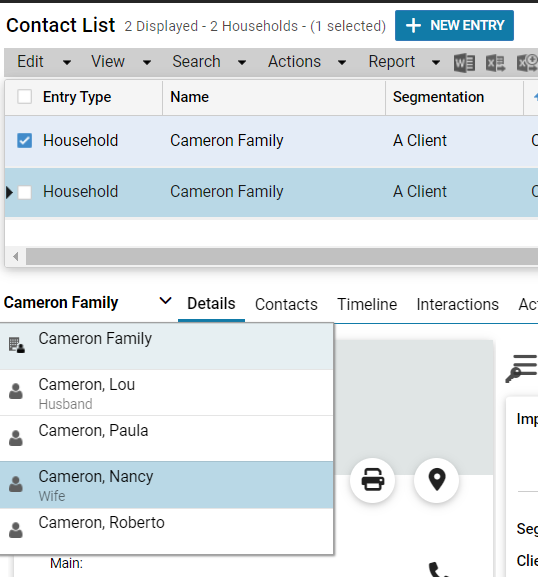Screen dimensions: 538x577
Task: Switch to the Contacts tab
Action: coord(286,304)
